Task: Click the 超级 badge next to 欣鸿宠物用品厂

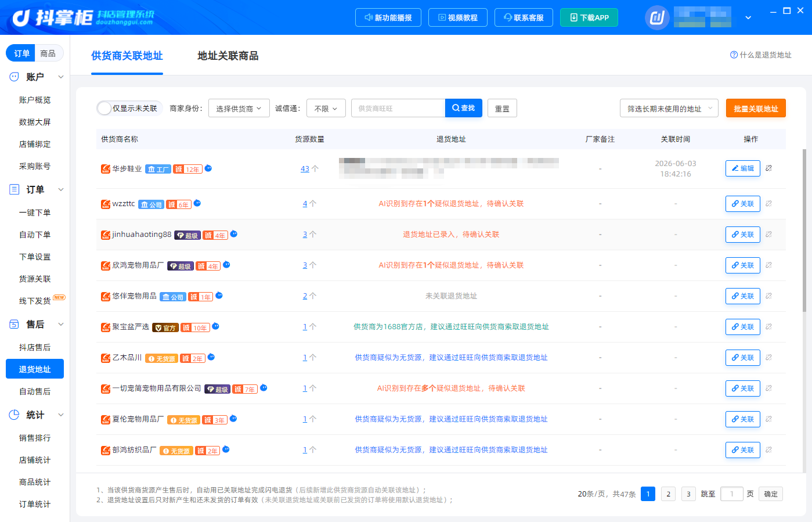Action: coord(181,266)
